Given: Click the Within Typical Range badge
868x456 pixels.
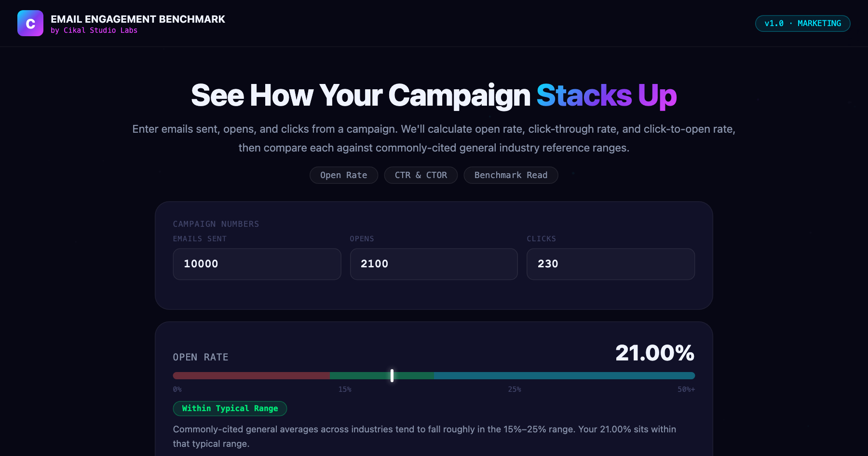Looking at the screenshot, I should click(x=230, y=408).
